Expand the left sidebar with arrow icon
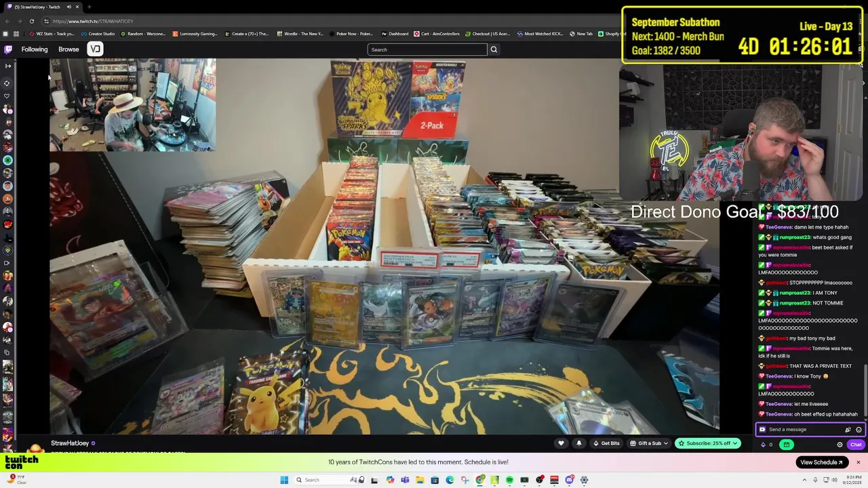868x488 pixels. pos(8,66)
